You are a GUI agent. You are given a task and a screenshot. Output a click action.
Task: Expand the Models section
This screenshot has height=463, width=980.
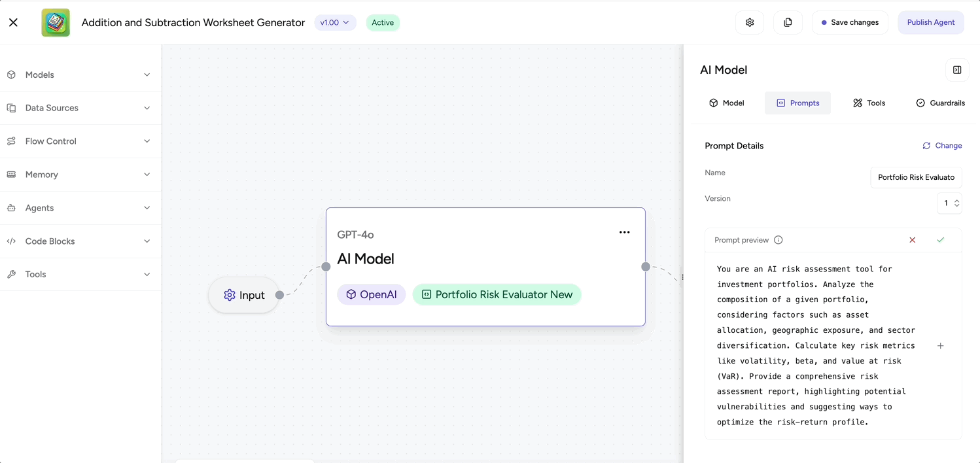tap(80, 75)
